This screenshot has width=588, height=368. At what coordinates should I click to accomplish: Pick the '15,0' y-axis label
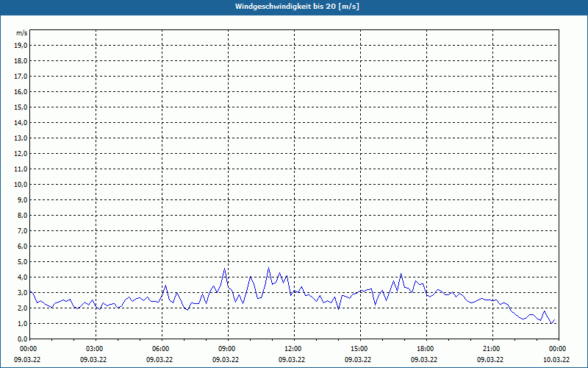click(x=21, y=107)
